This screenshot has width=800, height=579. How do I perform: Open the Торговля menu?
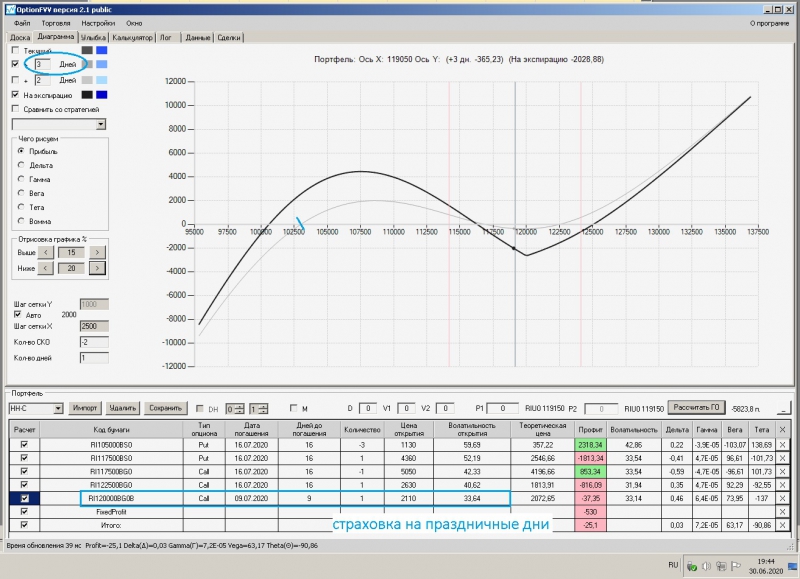click(56, 23)
